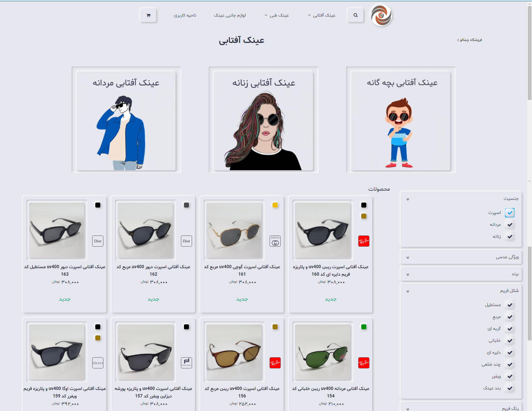
Task: Toggle the ویفرر frame shape checkbox
Action: 510,376
